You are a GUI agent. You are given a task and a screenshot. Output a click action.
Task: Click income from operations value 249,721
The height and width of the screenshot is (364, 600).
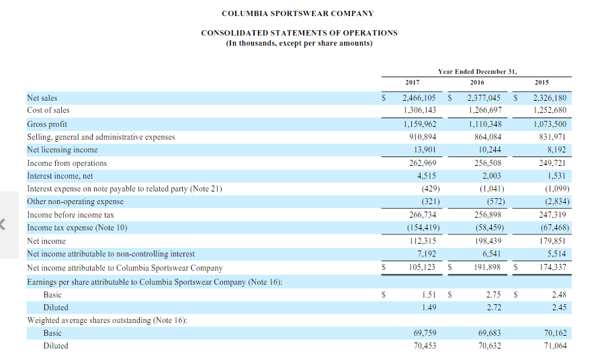click(x=552, y=163)
